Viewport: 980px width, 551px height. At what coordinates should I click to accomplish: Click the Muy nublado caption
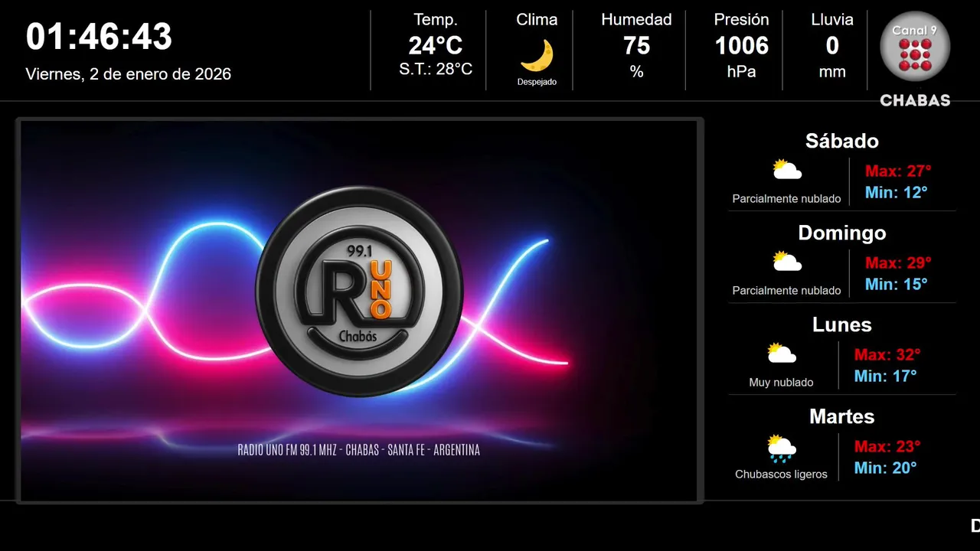coord(781,383)
